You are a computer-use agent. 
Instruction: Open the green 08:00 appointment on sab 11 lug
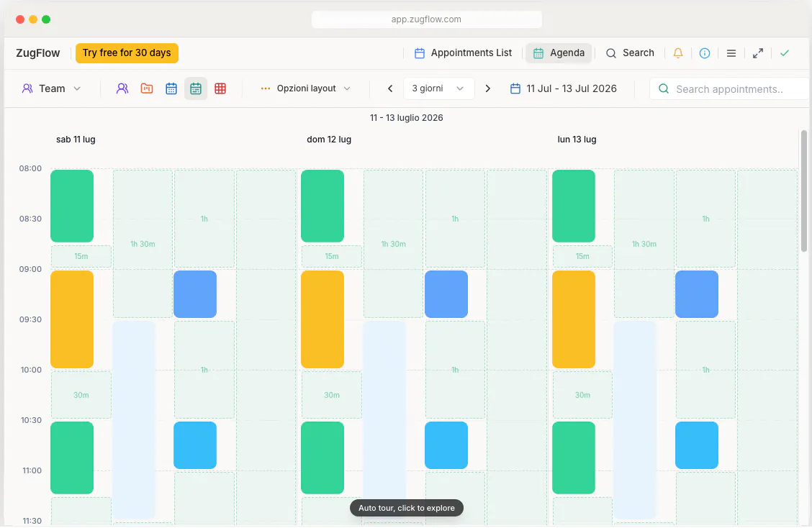[x=72, y=206]
